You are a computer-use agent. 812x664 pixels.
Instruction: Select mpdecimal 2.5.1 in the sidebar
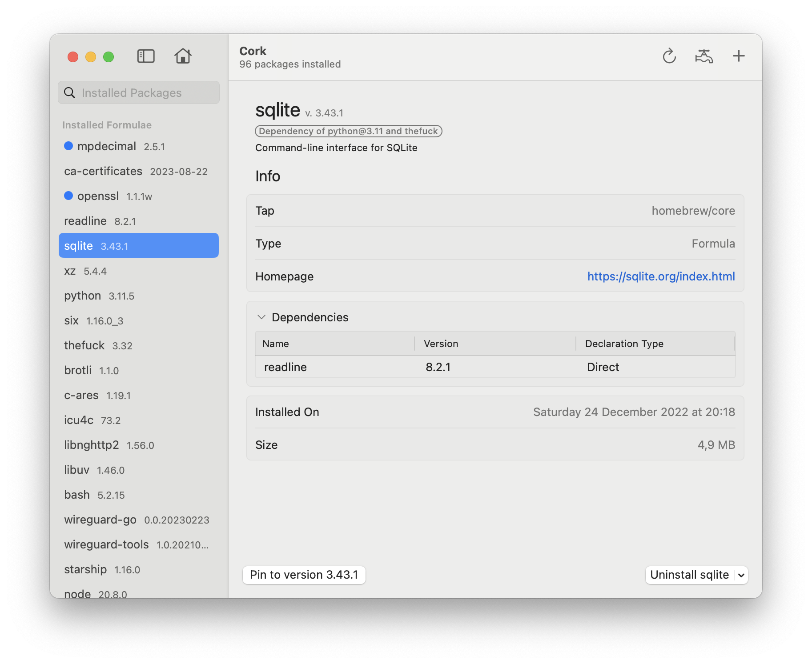pos(139,146)
